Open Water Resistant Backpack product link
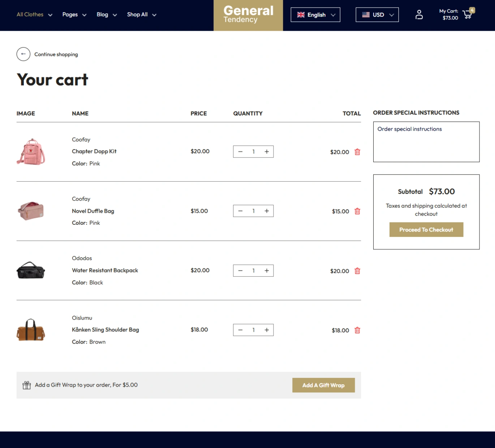495x448 pixels. click(x=105, y=270)
